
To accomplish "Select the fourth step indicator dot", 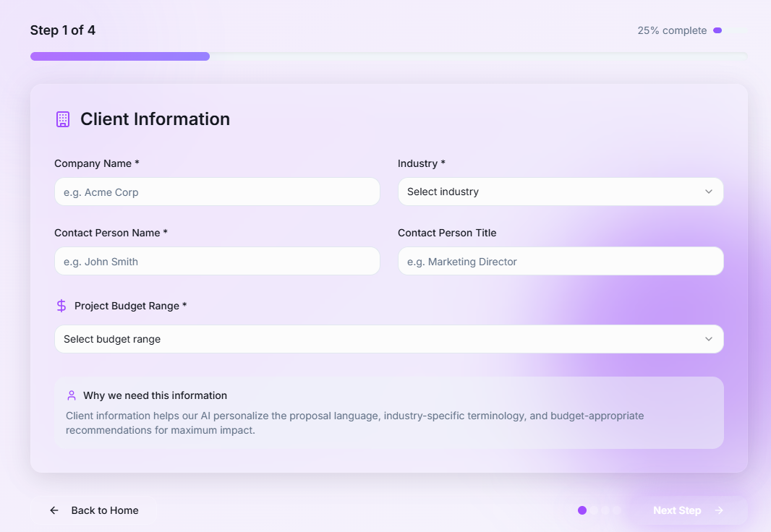I will [617, 510].
